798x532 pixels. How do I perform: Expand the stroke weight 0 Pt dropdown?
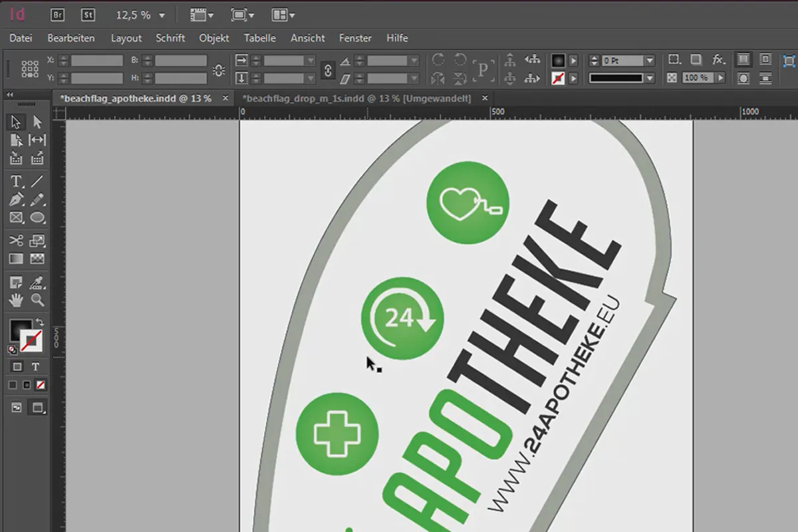pyautogui.click(x=648, y=61)
